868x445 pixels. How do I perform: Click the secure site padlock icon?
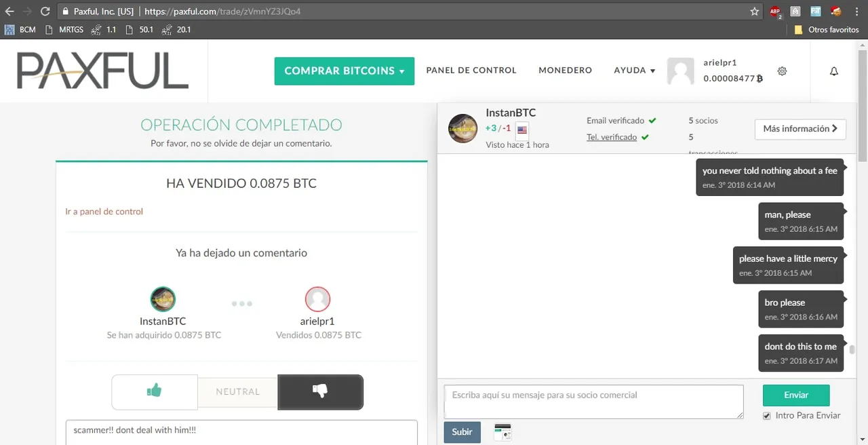pyautogui.click(x=65, y=12)
